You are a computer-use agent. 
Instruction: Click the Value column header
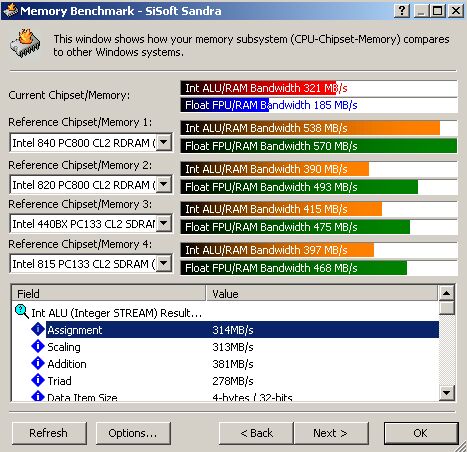[x=322, y=294]
